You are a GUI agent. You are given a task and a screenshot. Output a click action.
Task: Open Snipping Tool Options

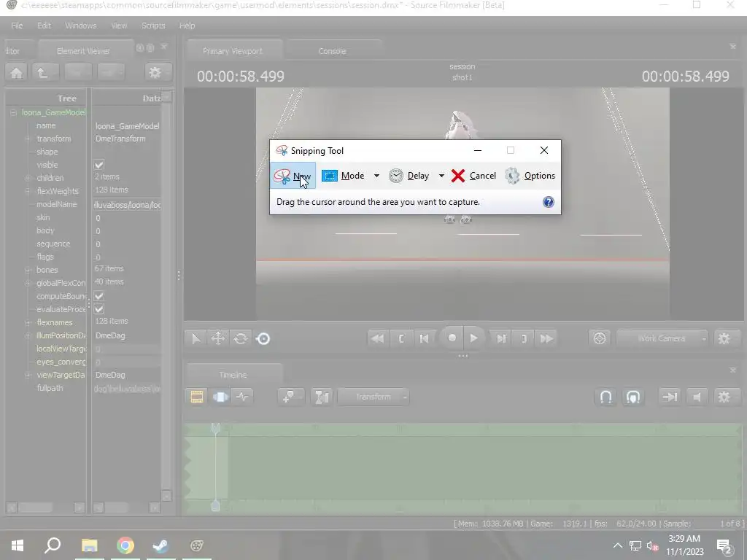pos(530,176)
